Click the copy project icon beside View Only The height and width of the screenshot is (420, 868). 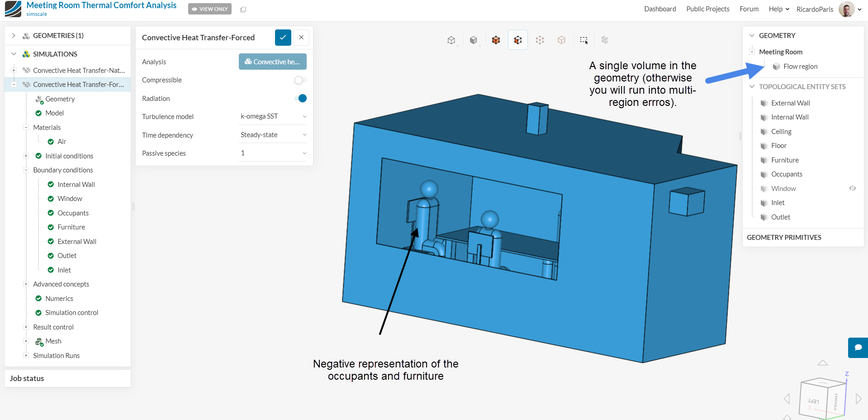click(243, 10)
